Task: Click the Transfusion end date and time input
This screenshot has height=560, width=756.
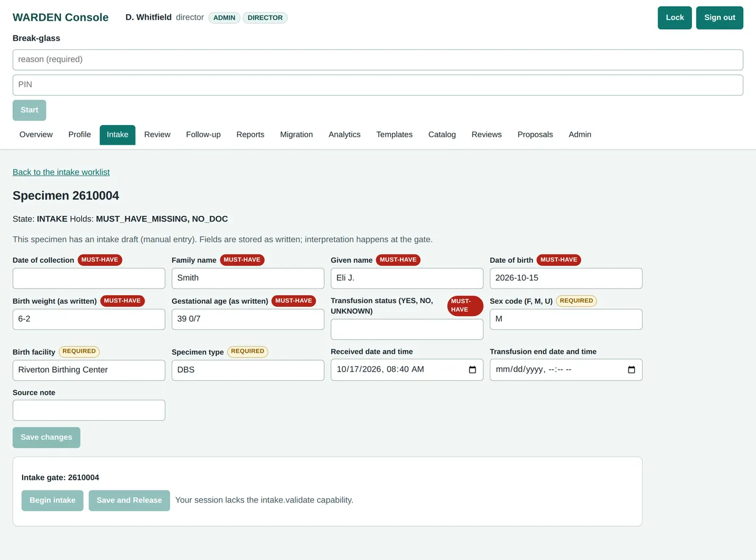Action: [566, 370]
